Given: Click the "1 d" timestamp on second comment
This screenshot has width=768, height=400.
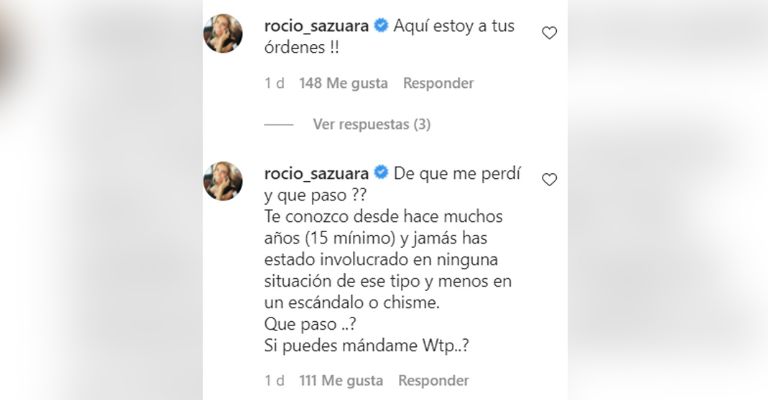Looking at the screenshot, I should (274, 380).
